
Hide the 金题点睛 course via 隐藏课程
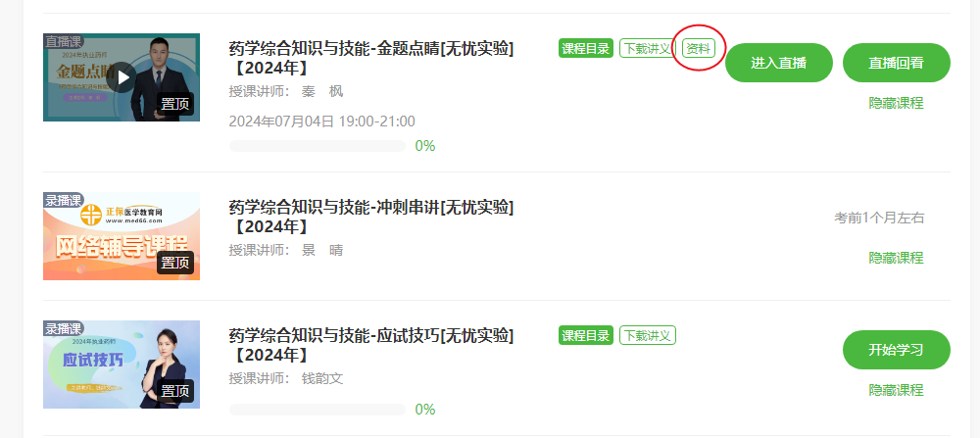click(x=897, y=103)
